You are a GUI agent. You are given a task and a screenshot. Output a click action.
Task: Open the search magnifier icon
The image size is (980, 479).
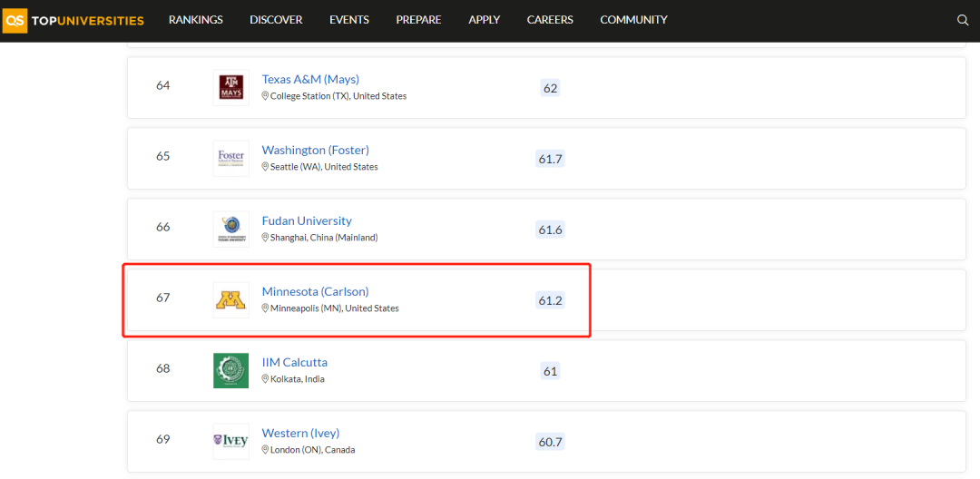coord(963,20)
